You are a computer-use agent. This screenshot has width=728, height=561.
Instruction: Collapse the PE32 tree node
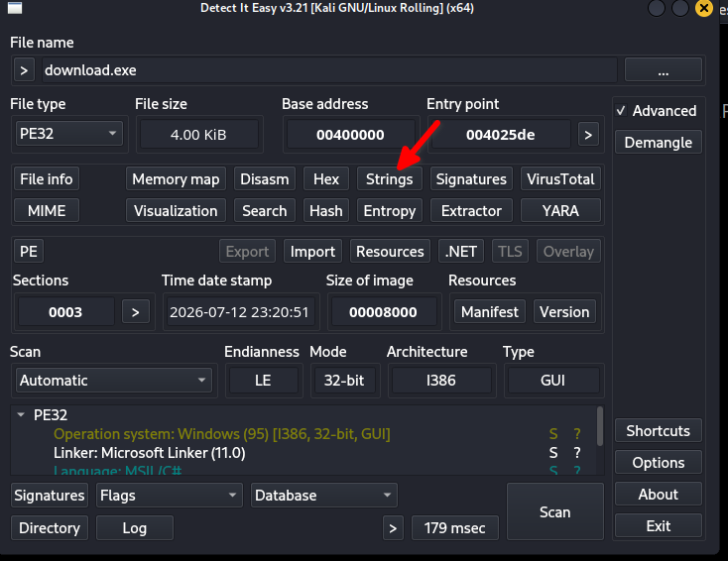point(21,414)
